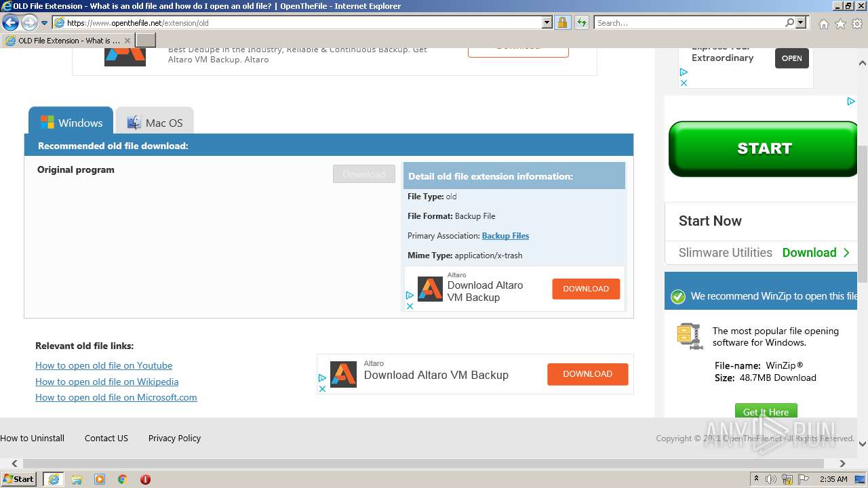Click the AdChoices icon in info box ad
This screenshot has height=488, width=868.
[410, 296]
